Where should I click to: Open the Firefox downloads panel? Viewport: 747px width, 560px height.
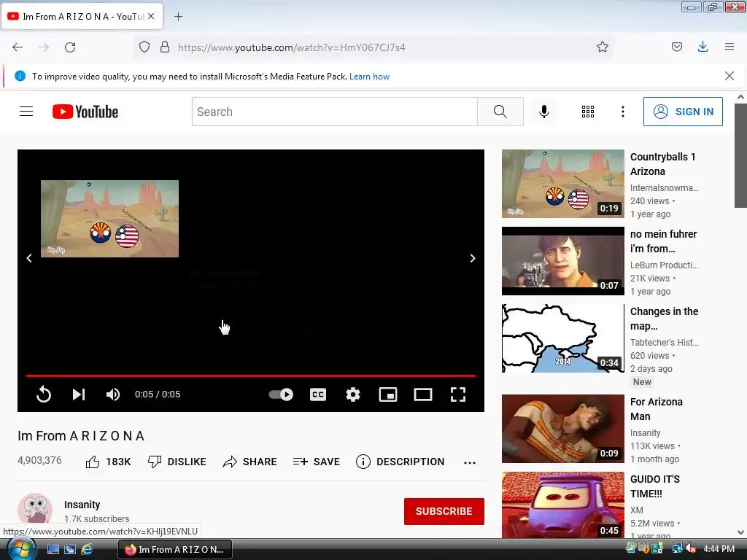[x=703, y=47]
